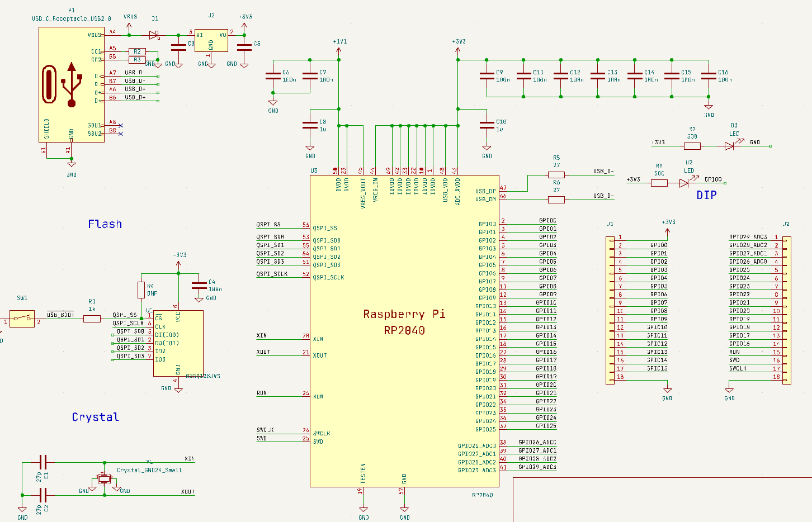This screenshot has width=812, height=522.
Task: Select the blue "Crystal" section label
Action: click(96, 417)
